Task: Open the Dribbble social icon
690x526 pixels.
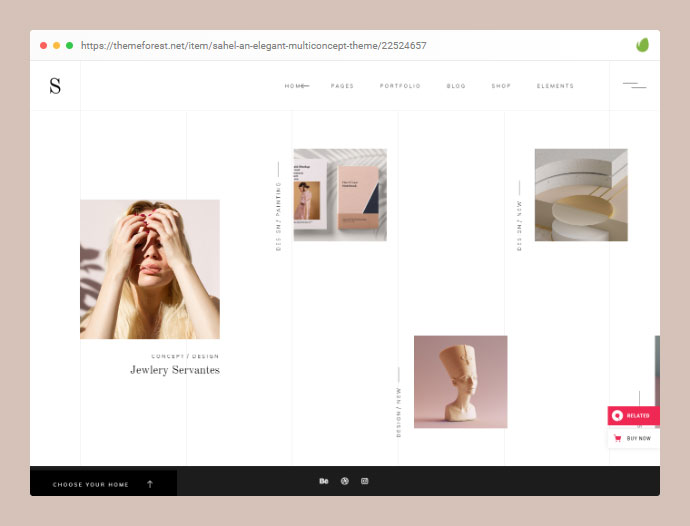Action: [x=345, y=481]
